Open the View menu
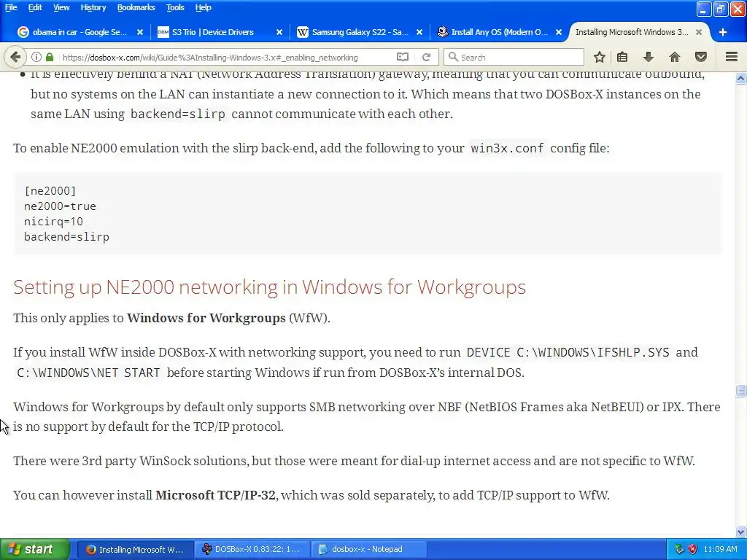The height and width of the screenshot is (560, 747). pos(61,7)
